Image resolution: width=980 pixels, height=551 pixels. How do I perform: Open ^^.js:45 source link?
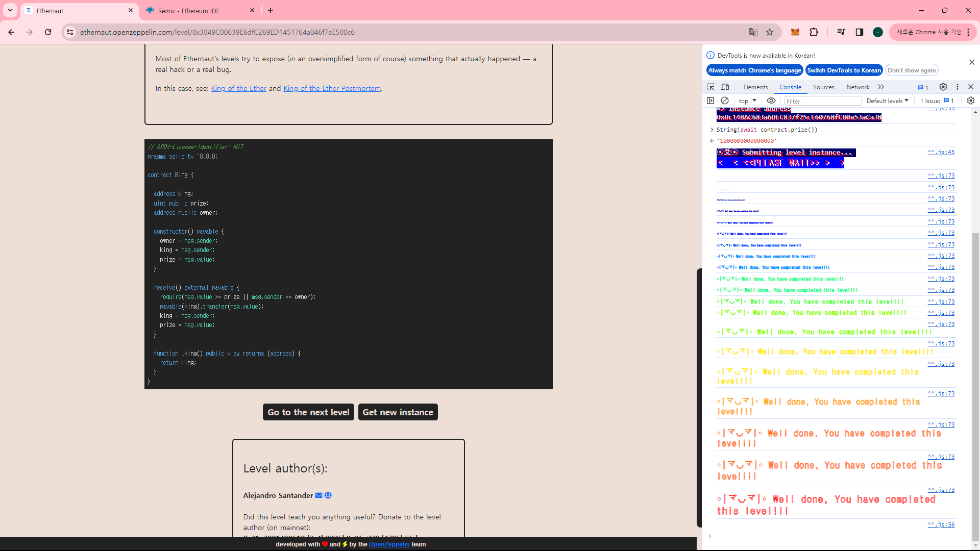tap(941, 152)
